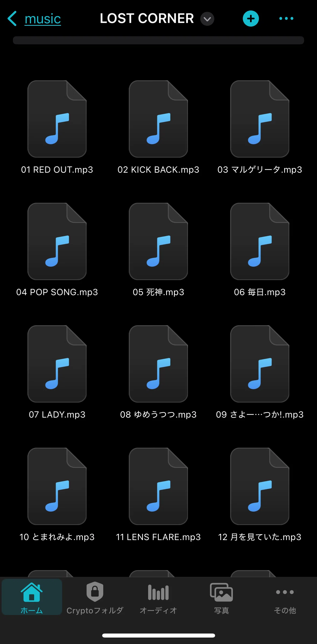
Task: Open 04 POP SONG music file icon
Action: [57, 241]
